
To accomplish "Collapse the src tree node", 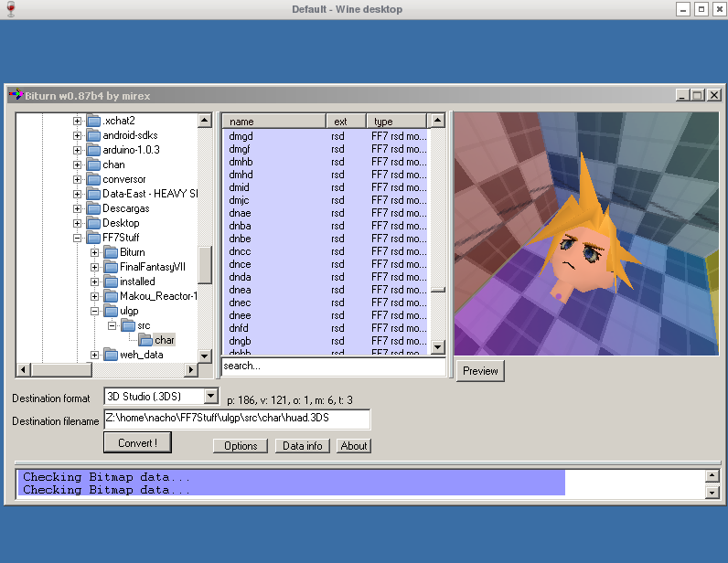I will point(112,325).
